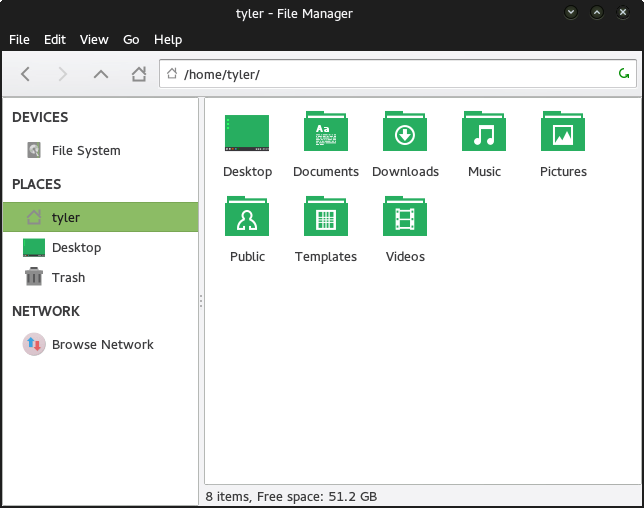Open the Desktop folder icon in main pane
The image size is (644, 508).
point(247,133)
